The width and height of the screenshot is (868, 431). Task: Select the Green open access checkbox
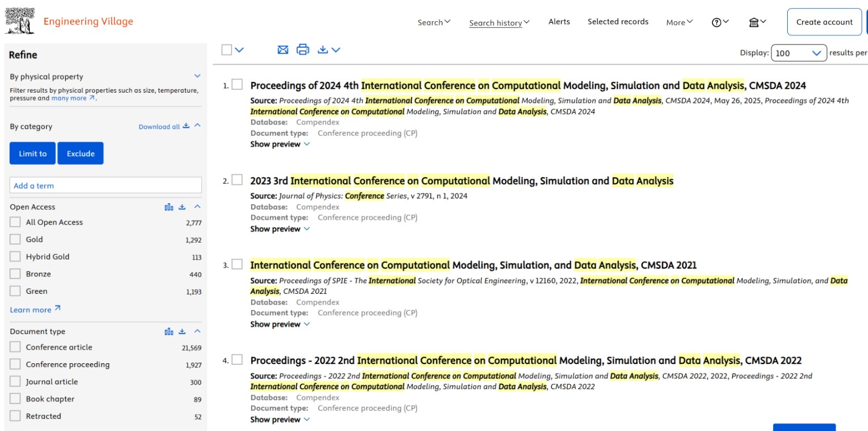click(15, 291)
